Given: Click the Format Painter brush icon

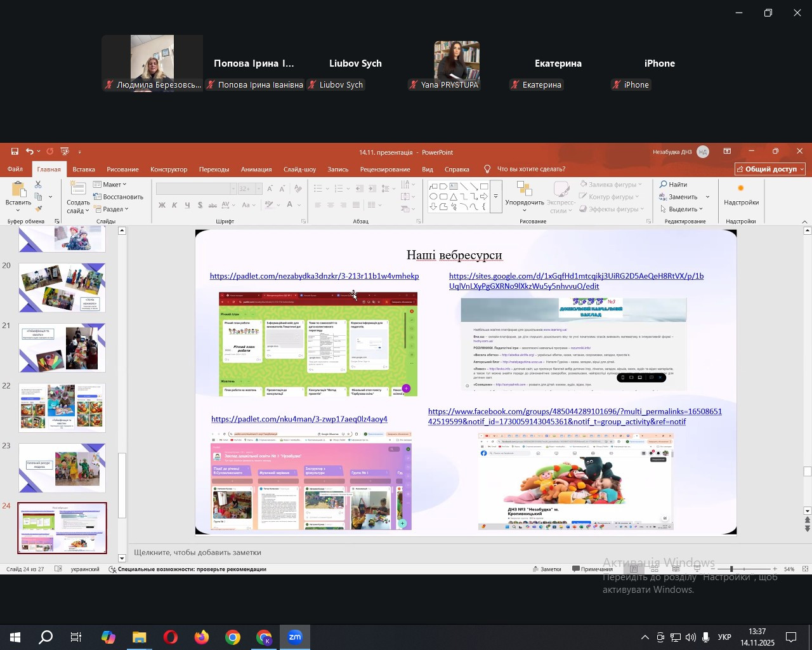Looking at the screenshot, I should [x=38, y=209].
